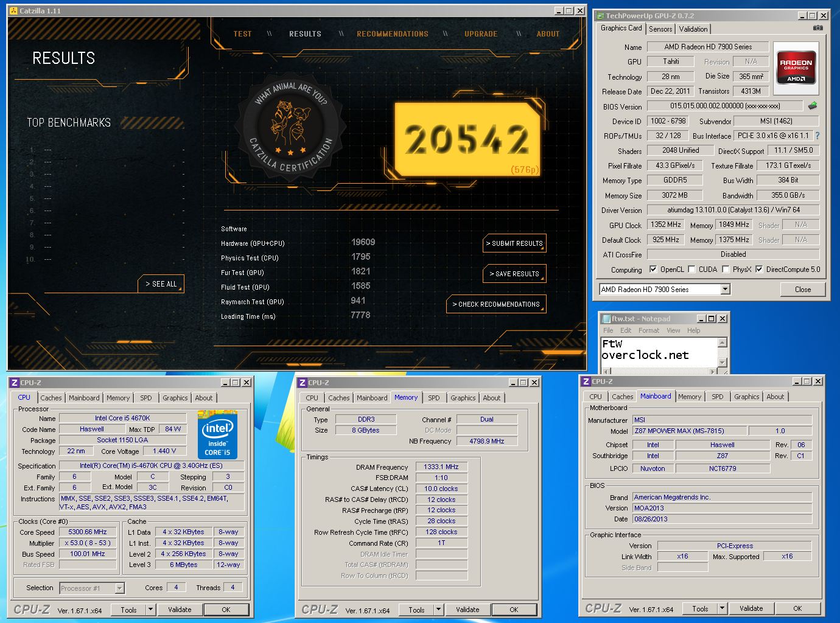Click the Catzilla 1.11 title bar app icon
The height and width of the screenshot is (623, 840).
tap(13, 11)
